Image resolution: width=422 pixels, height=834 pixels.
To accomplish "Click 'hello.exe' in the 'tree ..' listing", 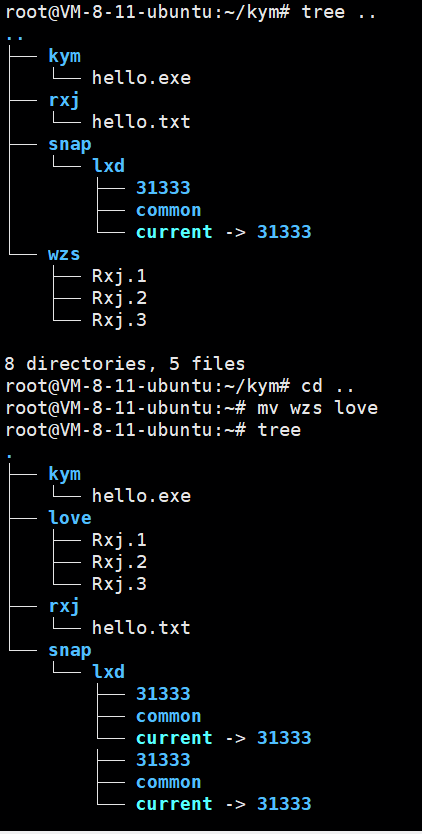I will pos(141,78).
